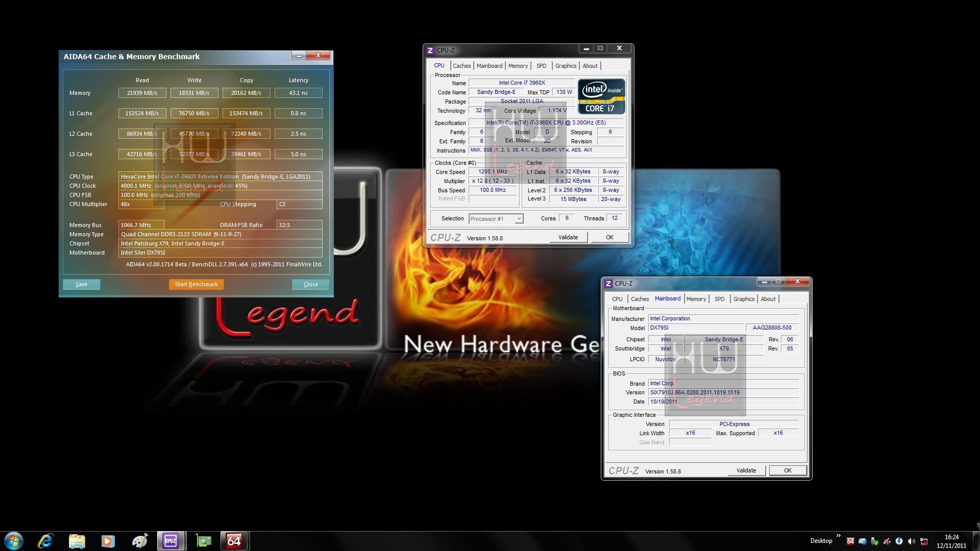Open About tab in upper CPU-Z
This screenshot has height=551, width=980.
(x=590, y=66)
